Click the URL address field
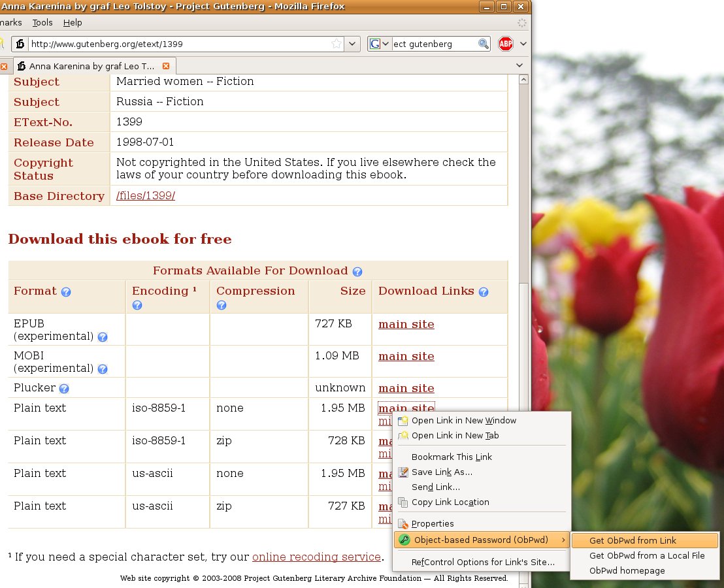724x588 pixels. pos(179,44)
